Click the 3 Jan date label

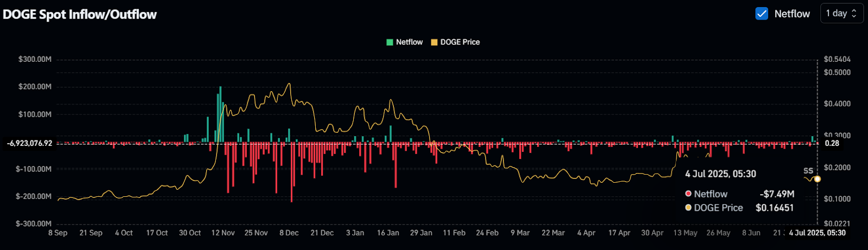pyautogui.click(x=355, y=233)
